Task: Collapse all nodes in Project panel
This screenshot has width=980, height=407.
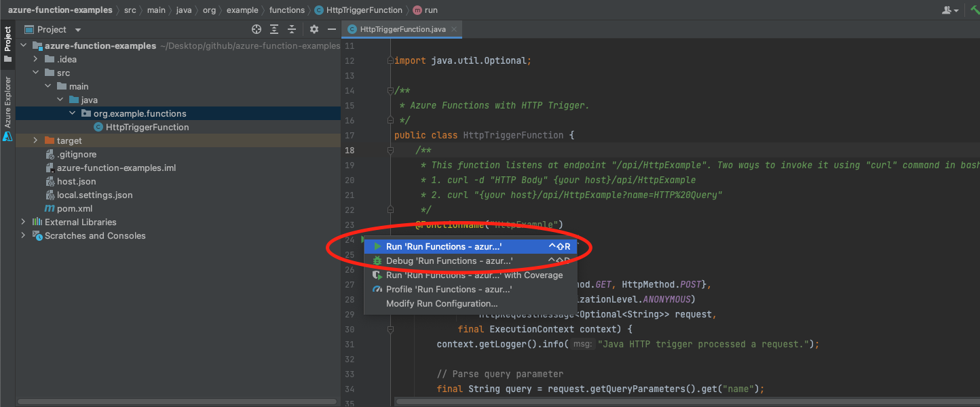Action: (292, 29)
